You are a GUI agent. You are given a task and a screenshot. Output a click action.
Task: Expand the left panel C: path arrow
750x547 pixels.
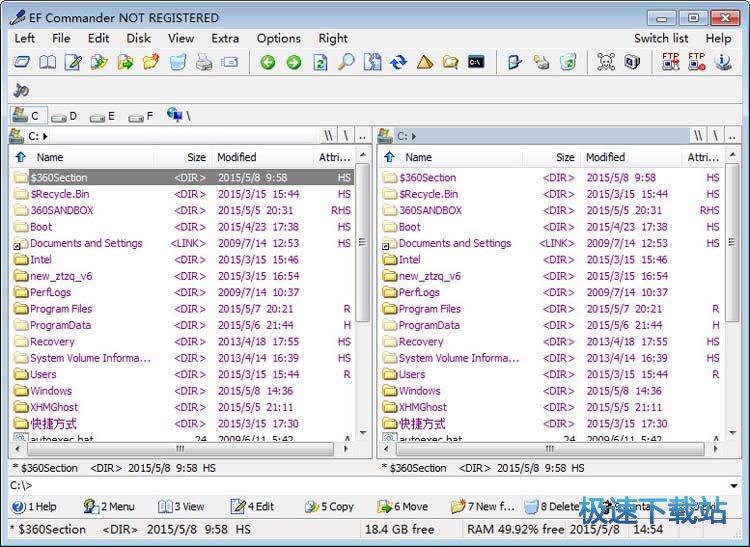pos(46,136)
